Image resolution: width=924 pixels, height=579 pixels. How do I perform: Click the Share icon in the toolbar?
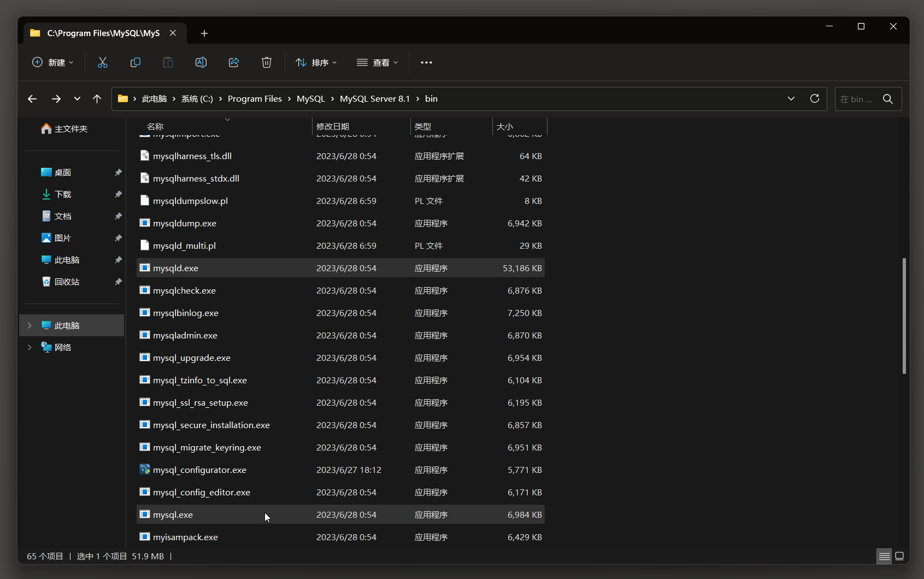pyautogui.click(x=234, y=62)
